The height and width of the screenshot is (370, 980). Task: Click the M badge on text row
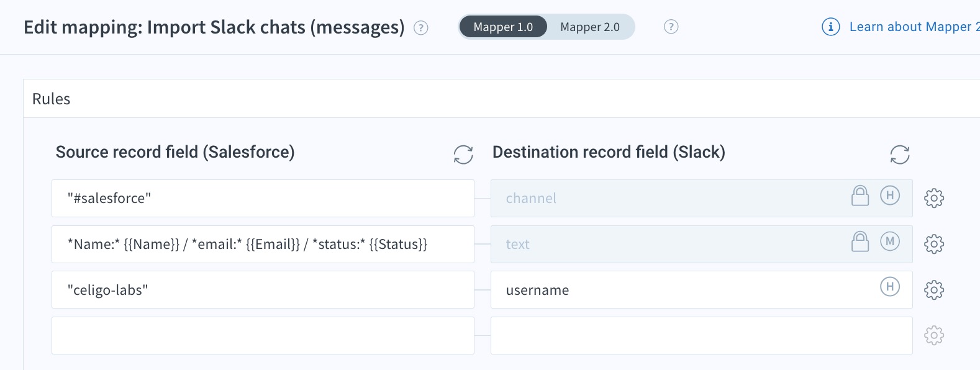[x=890, y=241]
